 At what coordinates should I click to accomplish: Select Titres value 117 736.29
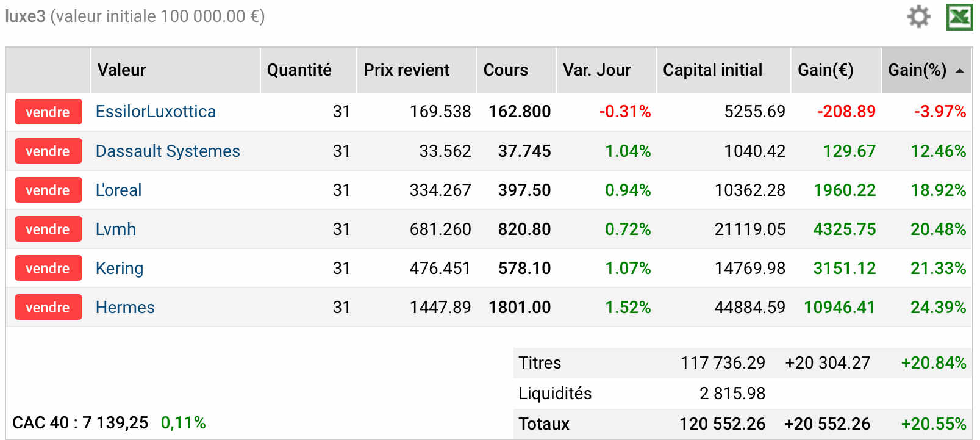[723, 363]
